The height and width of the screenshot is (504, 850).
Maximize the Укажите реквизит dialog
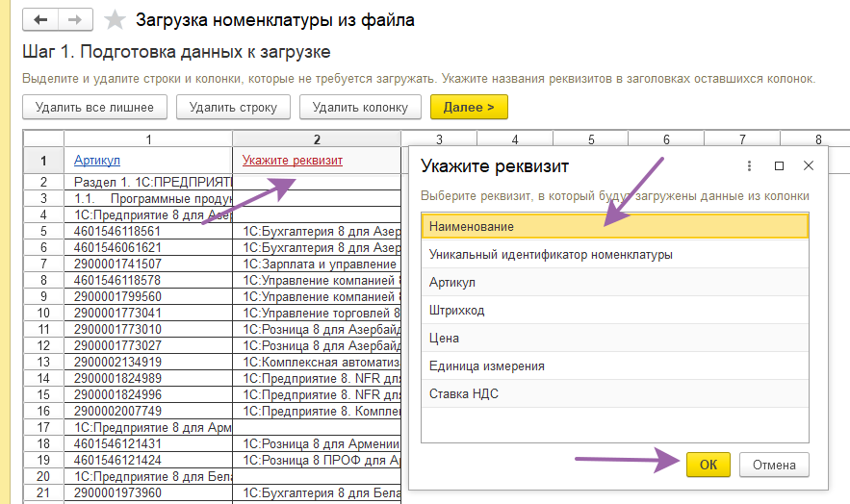[x=779, y=166]
